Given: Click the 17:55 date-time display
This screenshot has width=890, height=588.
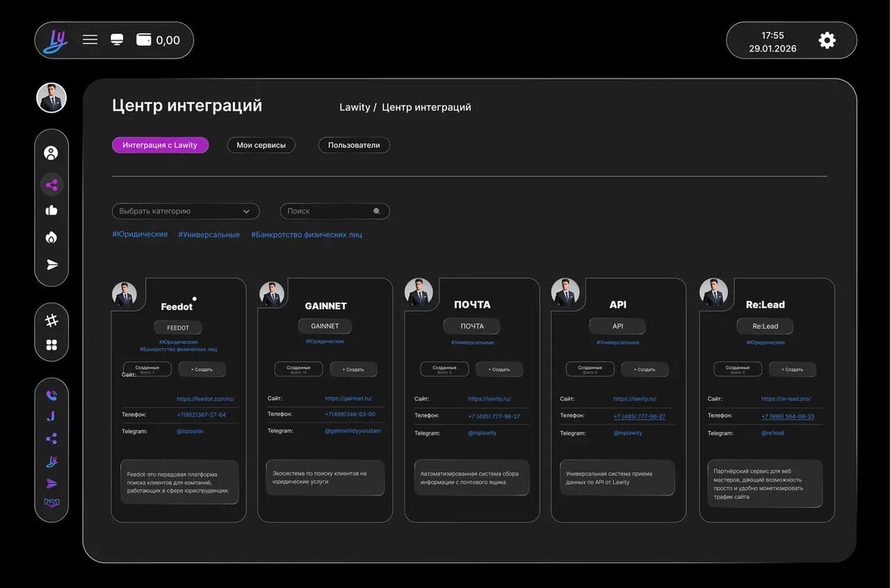Looking at the screenshot, I should (773, 42).
